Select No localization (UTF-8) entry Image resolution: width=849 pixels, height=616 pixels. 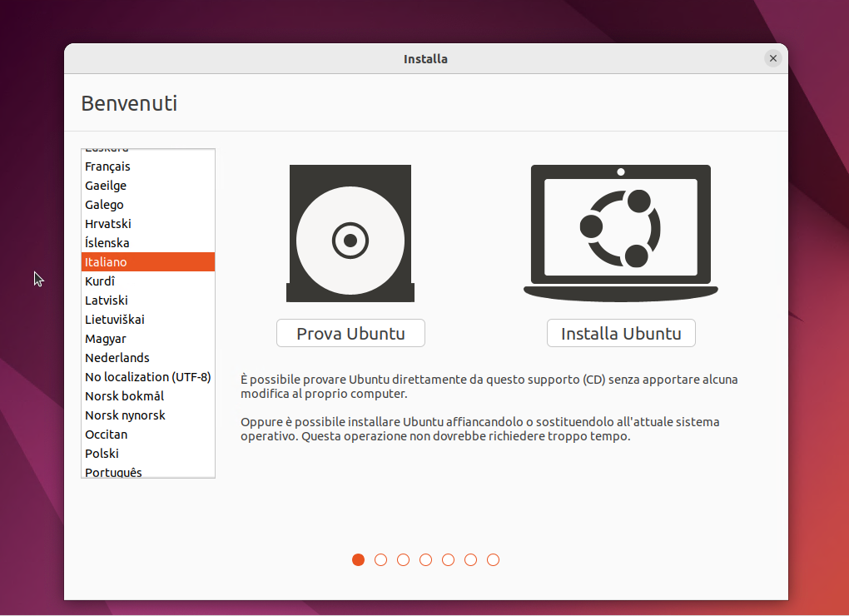pos(148,377)
